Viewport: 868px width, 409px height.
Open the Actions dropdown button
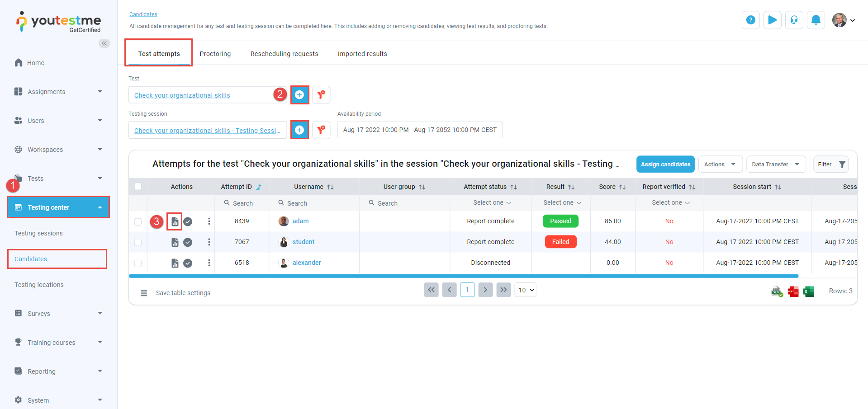click(x=720, y=164)
